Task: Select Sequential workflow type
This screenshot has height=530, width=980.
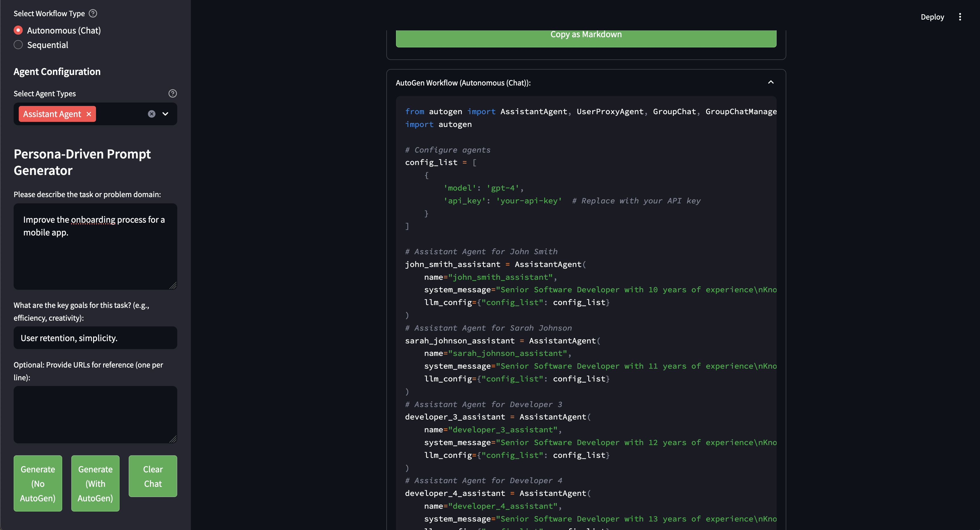Action: point(18,45)
